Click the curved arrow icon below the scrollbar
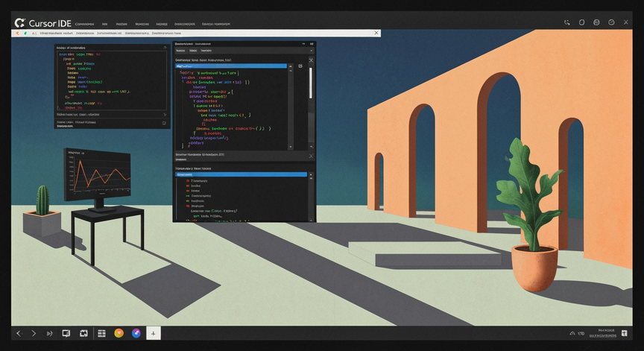Image resolution: width=644 pixels, height=351 pixels. (x=311, y=147)
